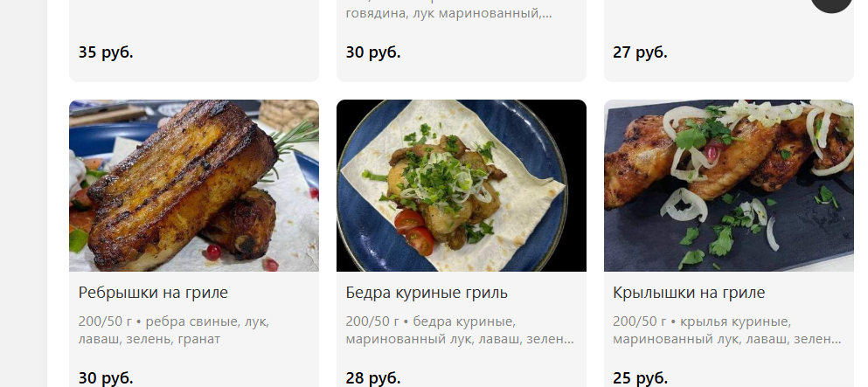Select the Бедра куриные гриль title
Viewport: 868px width, 387px height.
point(427,293)
